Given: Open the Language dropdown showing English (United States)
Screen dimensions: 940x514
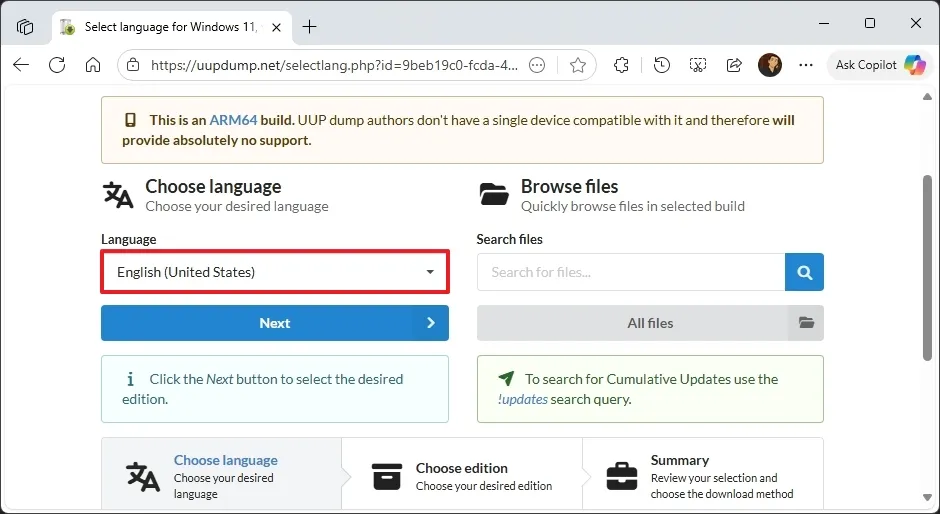Looking at the screenshot, I should point(275,272).
